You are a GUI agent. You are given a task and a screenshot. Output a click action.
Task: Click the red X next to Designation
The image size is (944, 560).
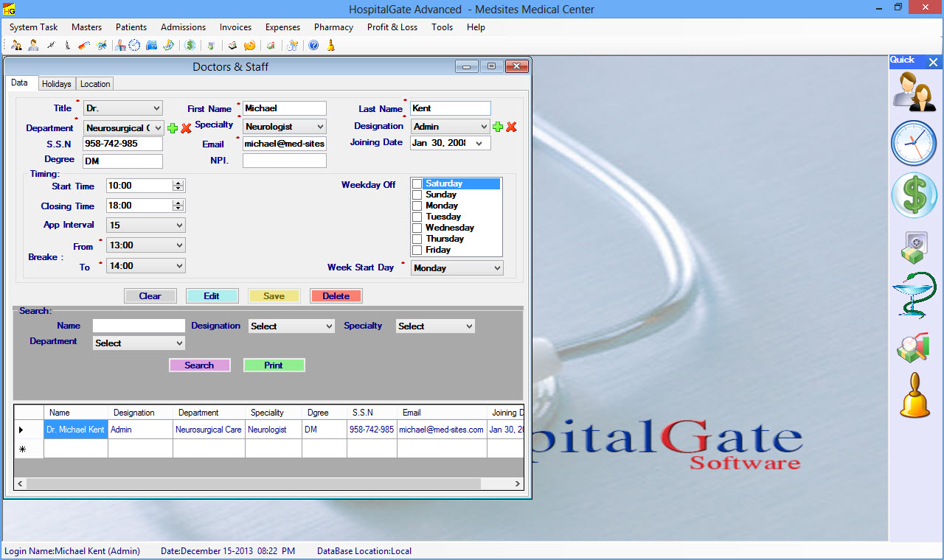point(511,127)
